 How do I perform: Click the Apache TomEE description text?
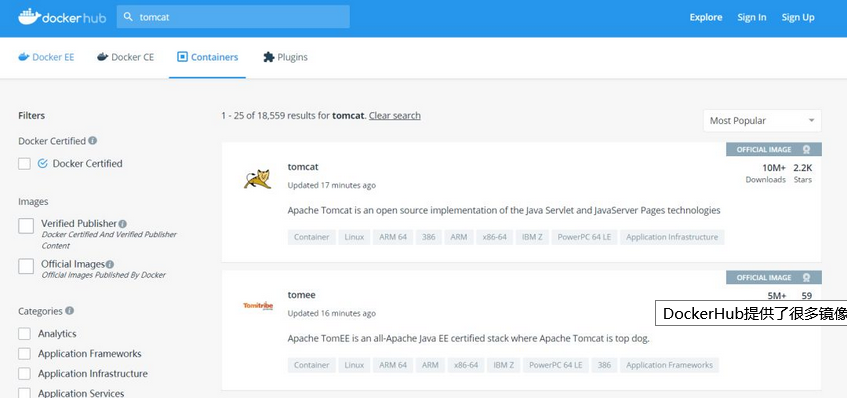pyautogui.click(x=468, y=339)
